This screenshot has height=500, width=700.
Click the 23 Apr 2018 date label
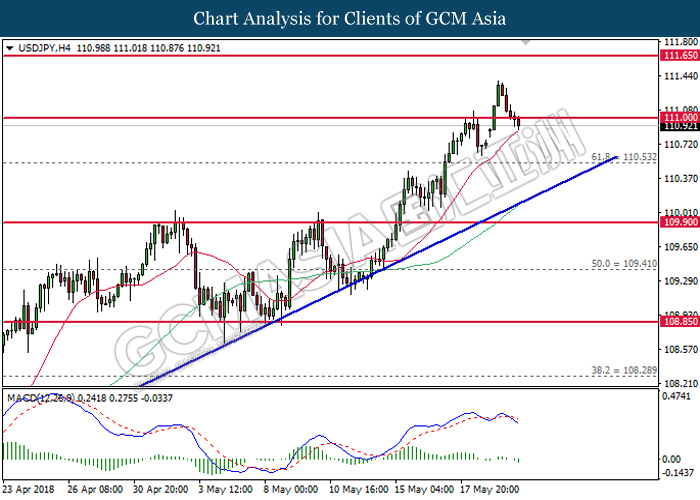click(30, 491)
